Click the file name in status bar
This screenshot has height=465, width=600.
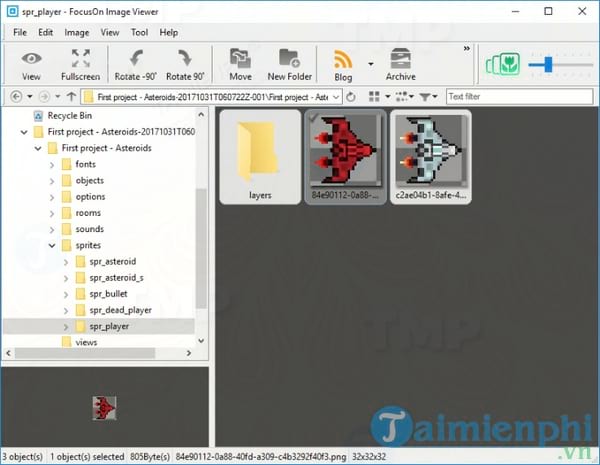pyautogui.click(x=261, y=457)
